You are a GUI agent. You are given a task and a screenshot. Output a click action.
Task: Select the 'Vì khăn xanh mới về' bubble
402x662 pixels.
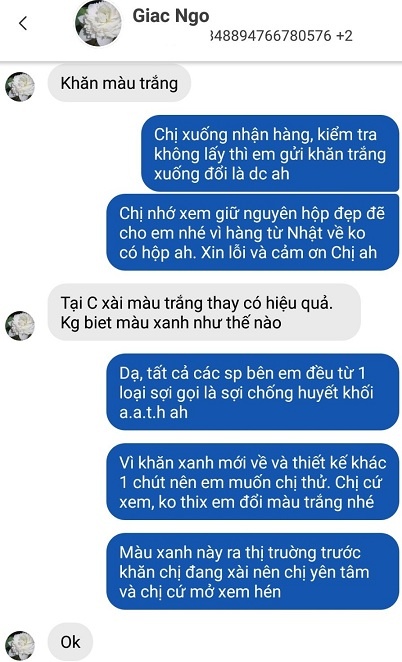(x=253, y=482)
